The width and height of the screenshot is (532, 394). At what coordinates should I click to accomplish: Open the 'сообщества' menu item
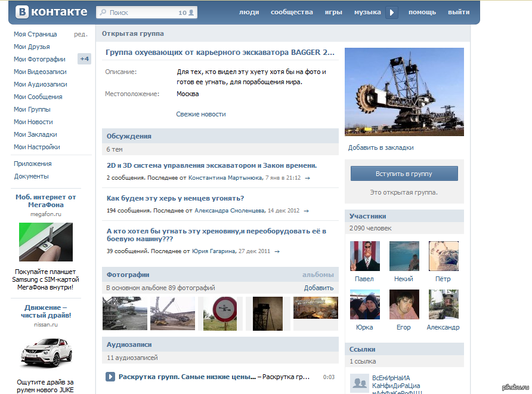(x=292, y=12)
